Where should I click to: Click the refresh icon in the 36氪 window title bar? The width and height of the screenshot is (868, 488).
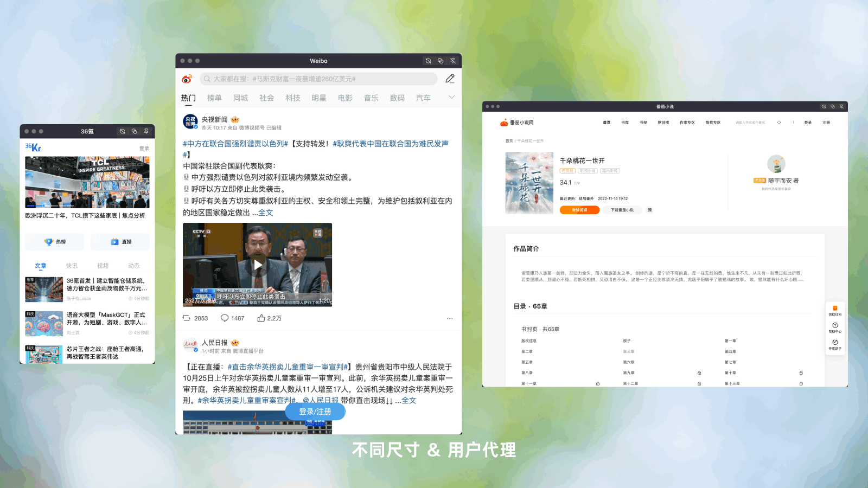point(123,131)
